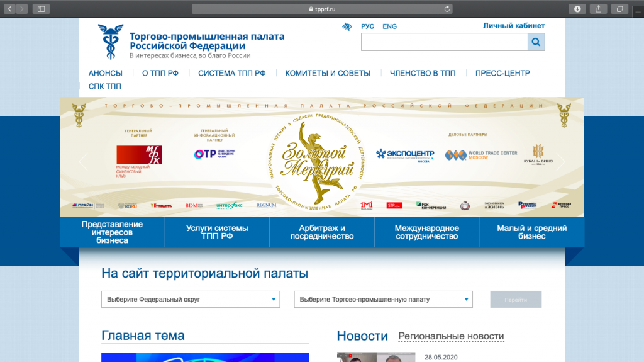
Task: Open Услуги системы ТПП РФ section
Action: click(x=217, y=232)
